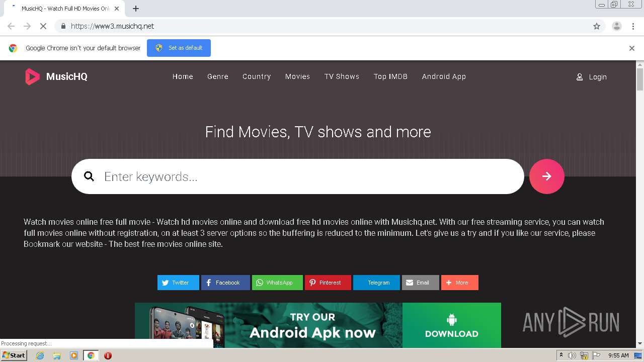Close the MusicHQ browser tab

click(x=117, y=9)
